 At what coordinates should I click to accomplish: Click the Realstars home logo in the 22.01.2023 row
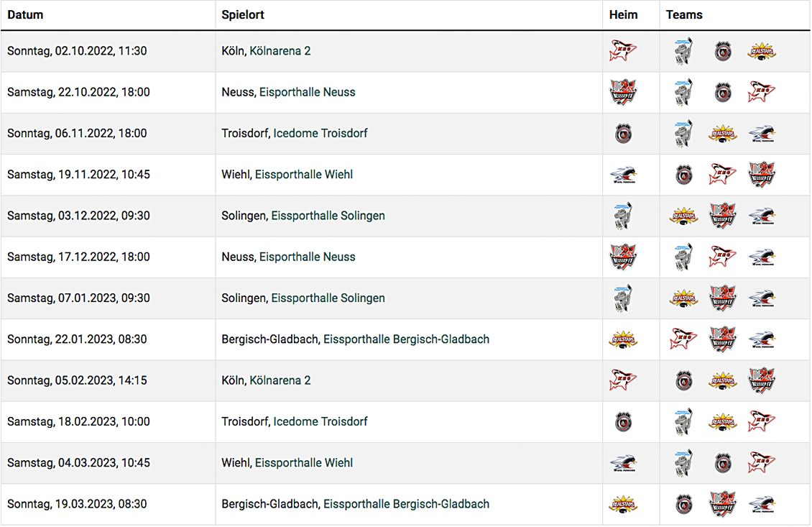[623, 339]
